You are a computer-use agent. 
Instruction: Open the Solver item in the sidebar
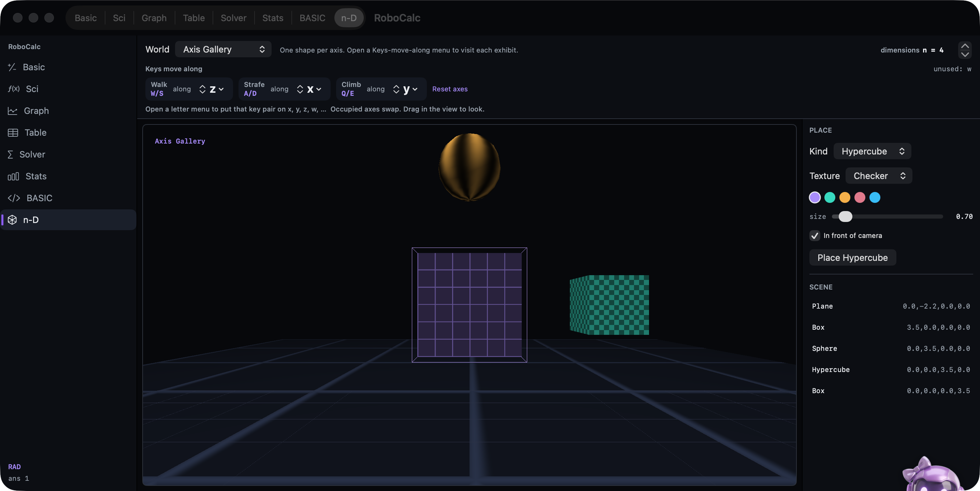tap(69, 155)
